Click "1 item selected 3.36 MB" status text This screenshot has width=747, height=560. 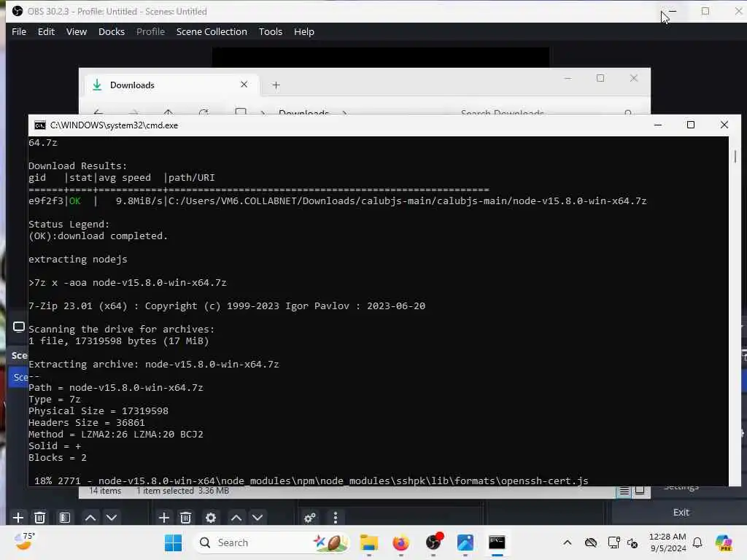coord(182,491)
